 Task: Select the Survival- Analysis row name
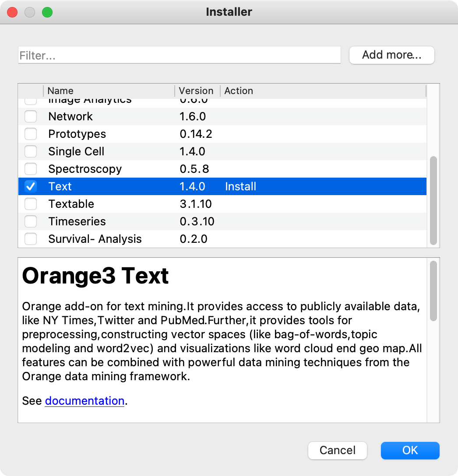[x=95, y=239]
